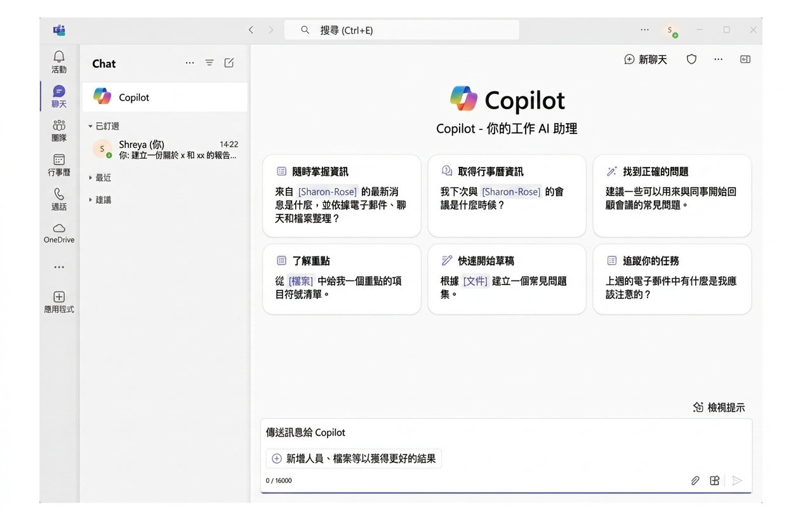Click the [檔案] placeholder in 了解重點 card

(x=301, y=281)
